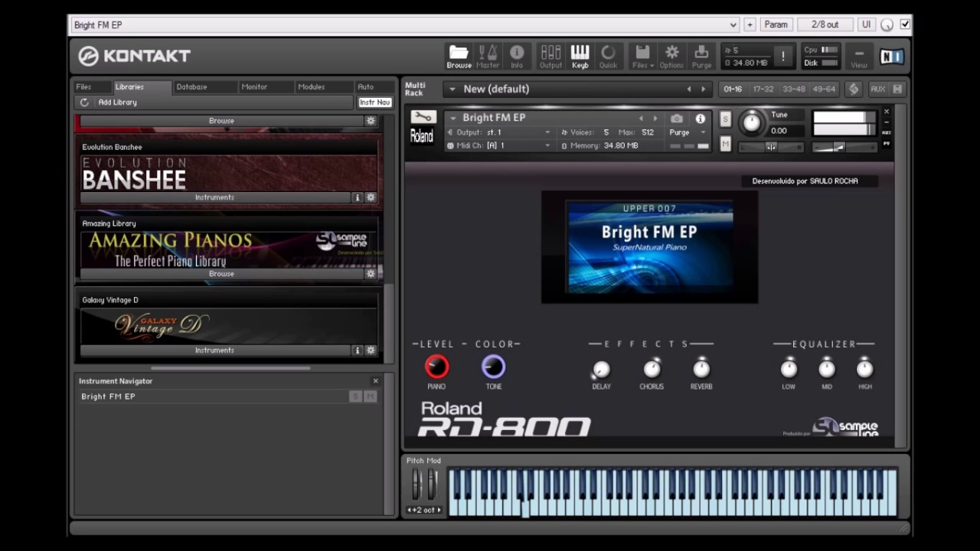
Task: Select next multi with the right arrow
Action: coord(703,90)
